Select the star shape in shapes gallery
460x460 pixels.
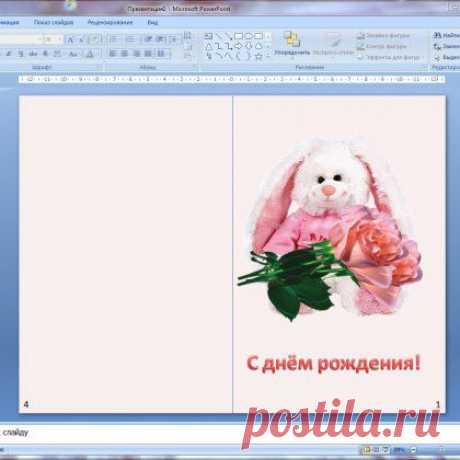(258, 56)
